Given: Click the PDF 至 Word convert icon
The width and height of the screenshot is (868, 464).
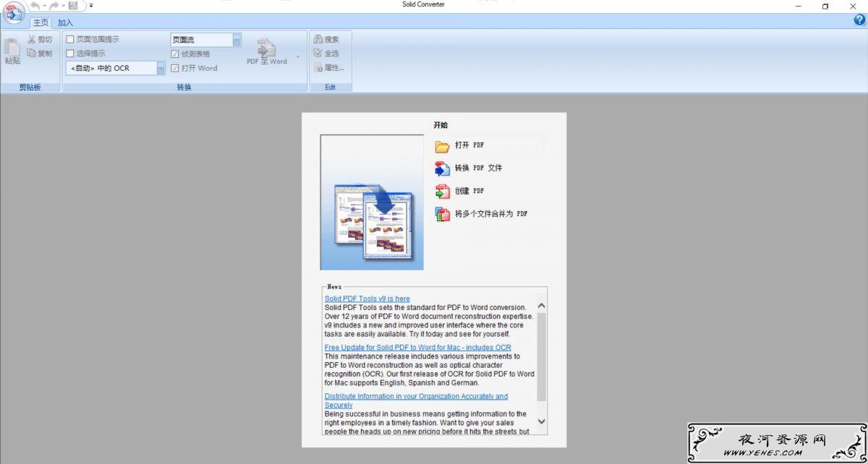Looking at the screenshot, I should (x=267, y=48).
